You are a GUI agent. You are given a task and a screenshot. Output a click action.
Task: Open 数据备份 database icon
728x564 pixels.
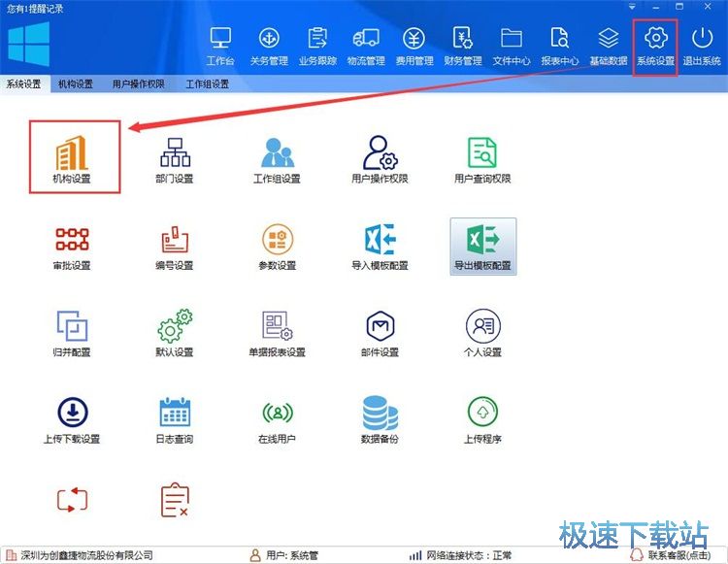pyautogui.click(x=380, y=420)
